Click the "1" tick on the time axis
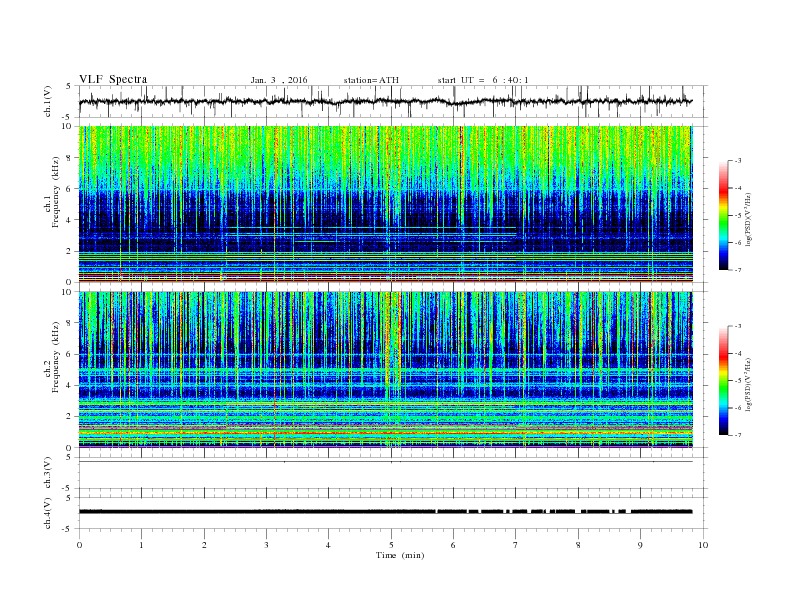This screenshot has height=612, width=792. [141, 545]
